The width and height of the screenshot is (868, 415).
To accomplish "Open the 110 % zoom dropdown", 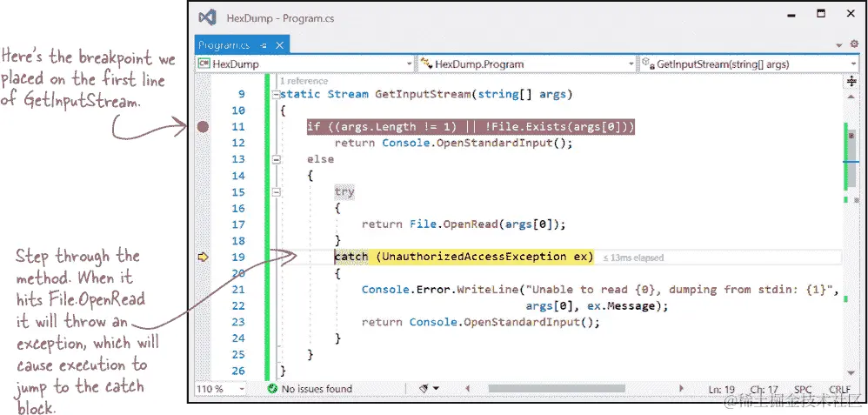I will pos(220,389).
